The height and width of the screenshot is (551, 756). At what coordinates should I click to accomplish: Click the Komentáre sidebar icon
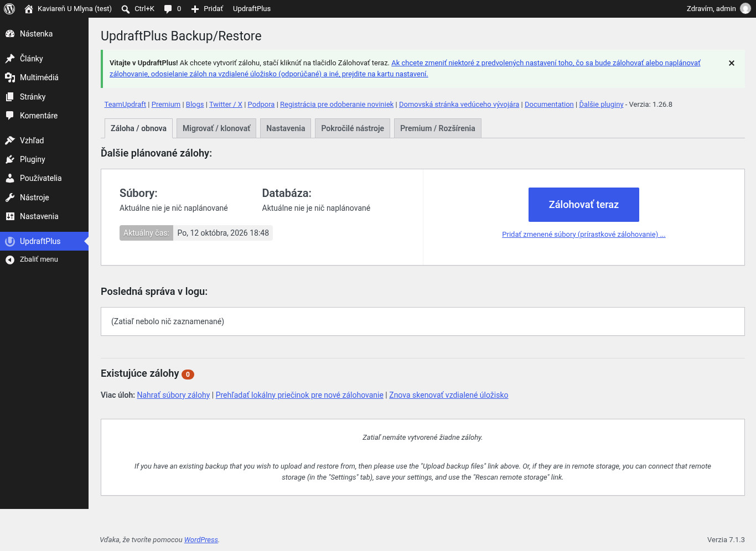click(10, 116)
